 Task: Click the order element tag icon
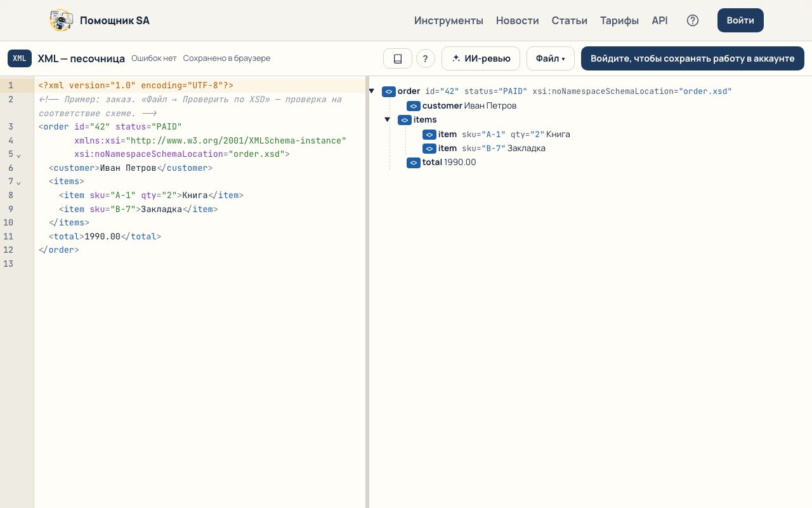(x=389, y=91)
